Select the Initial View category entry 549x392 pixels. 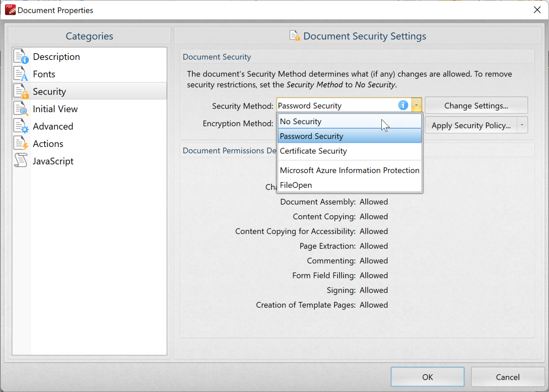point(55,108)
